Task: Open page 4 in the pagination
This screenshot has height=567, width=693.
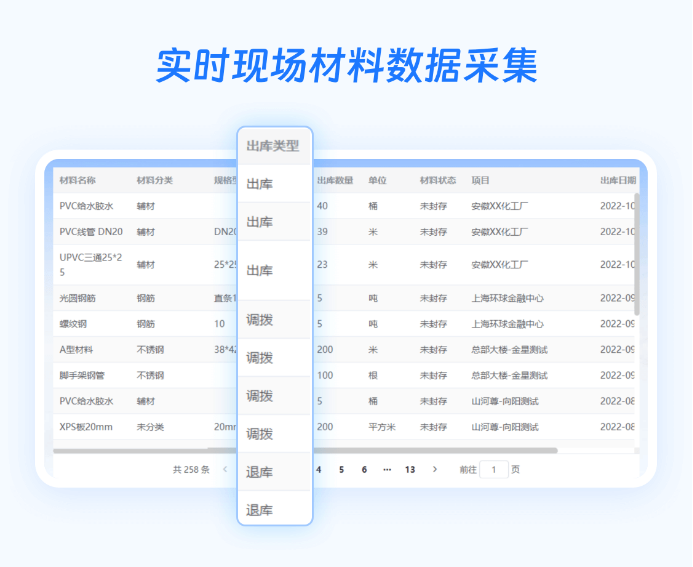Action: point(319,469)
